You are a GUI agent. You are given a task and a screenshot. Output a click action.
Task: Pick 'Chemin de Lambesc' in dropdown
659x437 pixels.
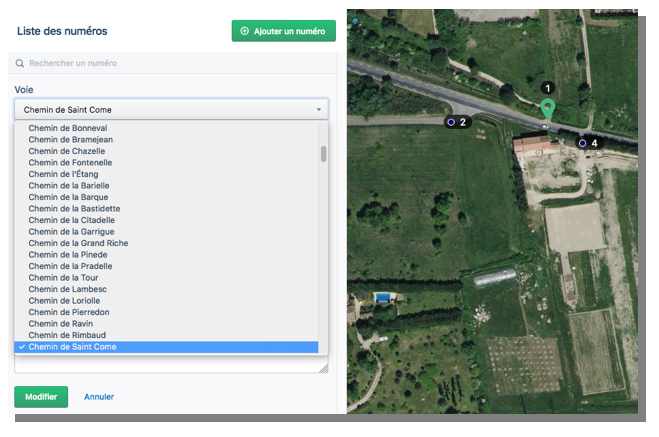(68, 289)
